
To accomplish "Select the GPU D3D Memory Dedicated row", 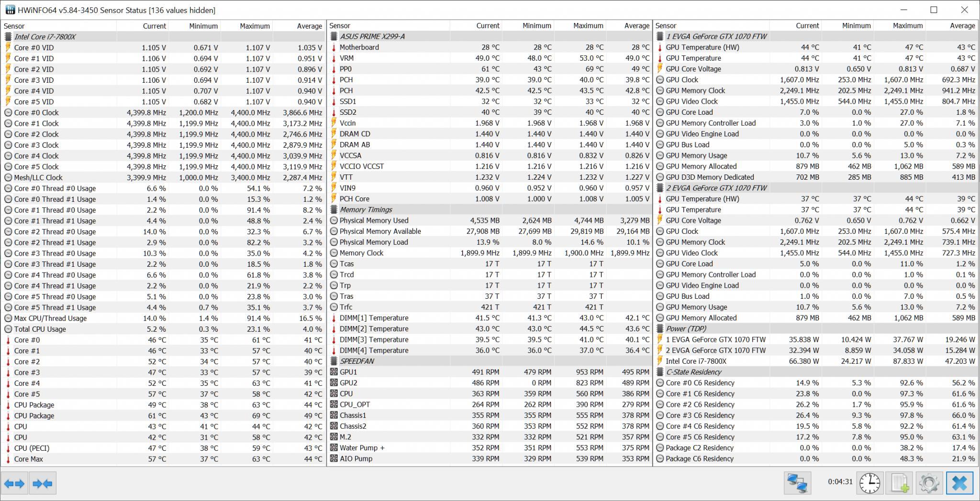I will [816, 177].
